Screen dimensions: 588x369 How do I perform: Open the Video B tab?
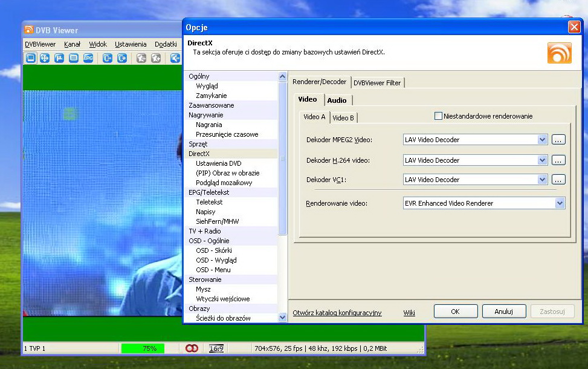click(x=343, y=117)
